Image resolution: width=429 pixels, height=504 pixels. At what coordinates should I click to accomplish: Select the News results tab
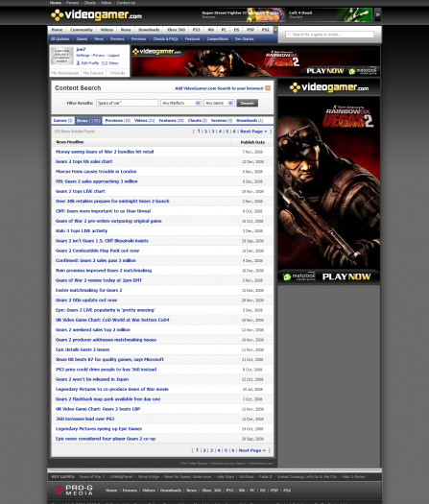pyautogui.click(x=87, y=121)
